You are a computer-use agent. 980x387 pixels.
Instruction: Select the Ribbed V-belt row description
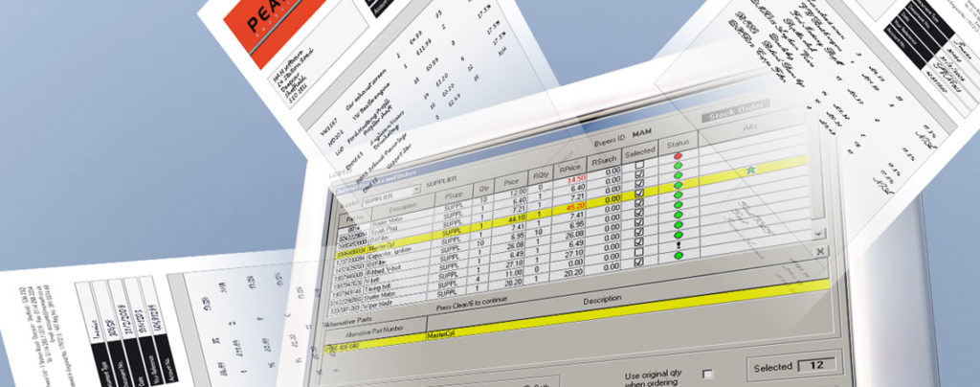click(x=383, y=269)
